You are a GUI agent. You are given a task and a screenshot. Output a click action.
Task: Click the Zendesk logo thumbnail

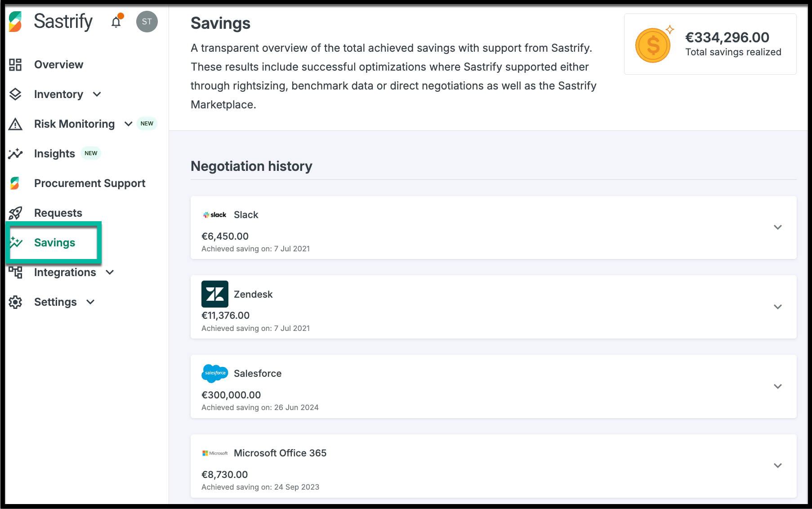pyautogui.click(x=215, y=294)
